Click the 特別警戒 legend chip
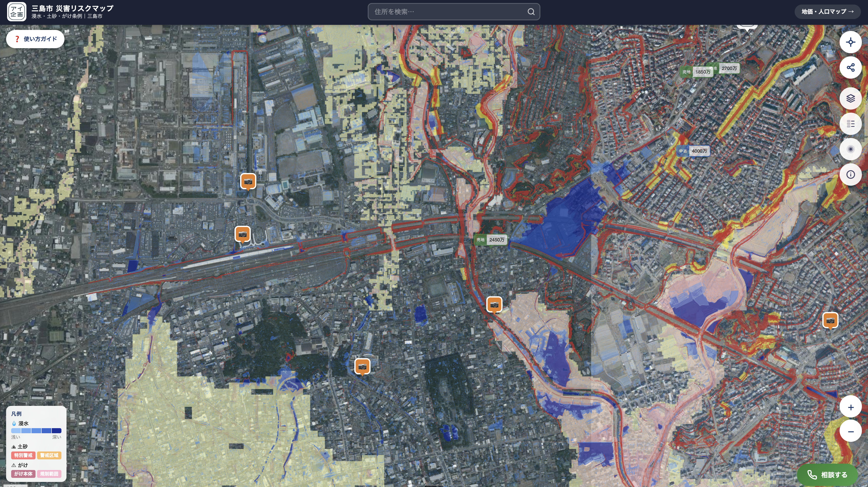 tap(23, 455)
